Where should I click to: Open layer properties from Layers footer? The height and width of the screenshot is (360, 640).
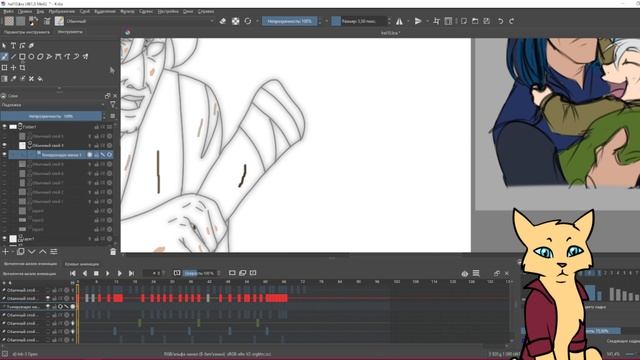click(53, 252)
